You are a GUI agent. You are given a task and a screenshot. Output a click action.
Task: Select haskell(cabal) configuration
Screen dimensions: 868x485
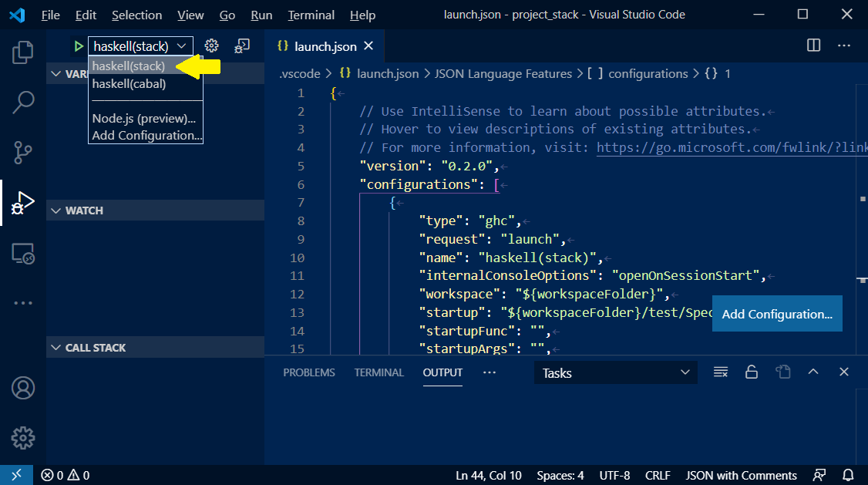(146, 83)
